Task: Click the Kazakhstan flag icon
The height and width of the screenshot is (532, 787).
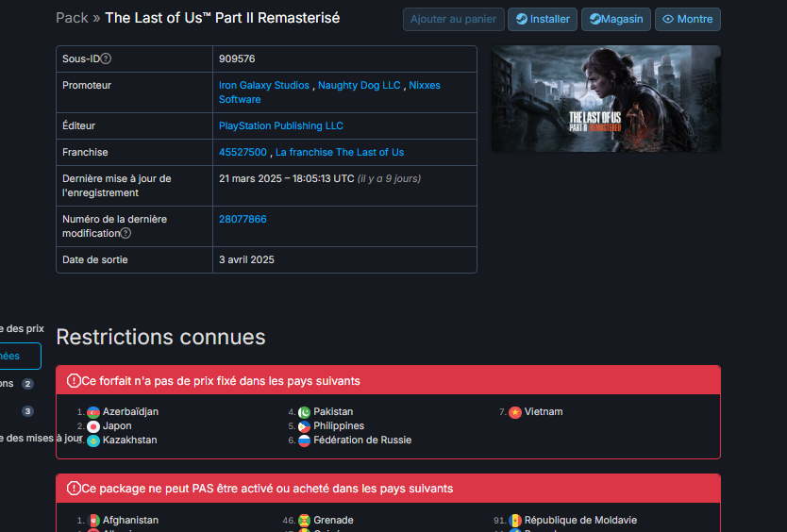Action: (93, 441)
